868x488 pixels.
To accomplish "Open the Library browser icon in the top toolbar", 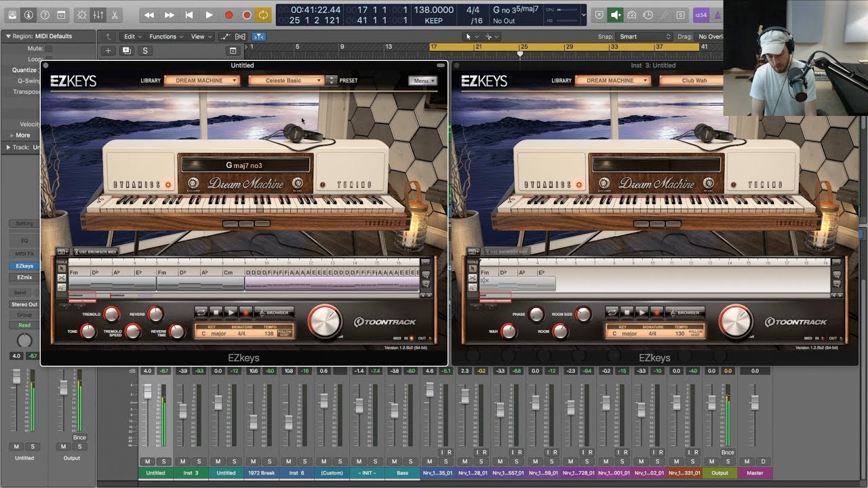I will [x=11, y=14].
